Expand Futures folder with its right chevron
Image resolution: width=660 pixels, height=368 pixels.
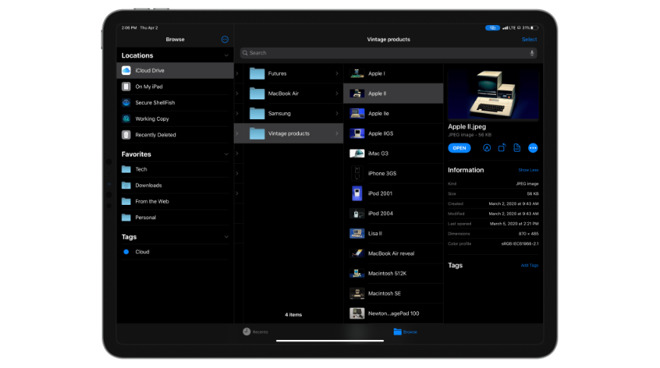pos(337,73)
